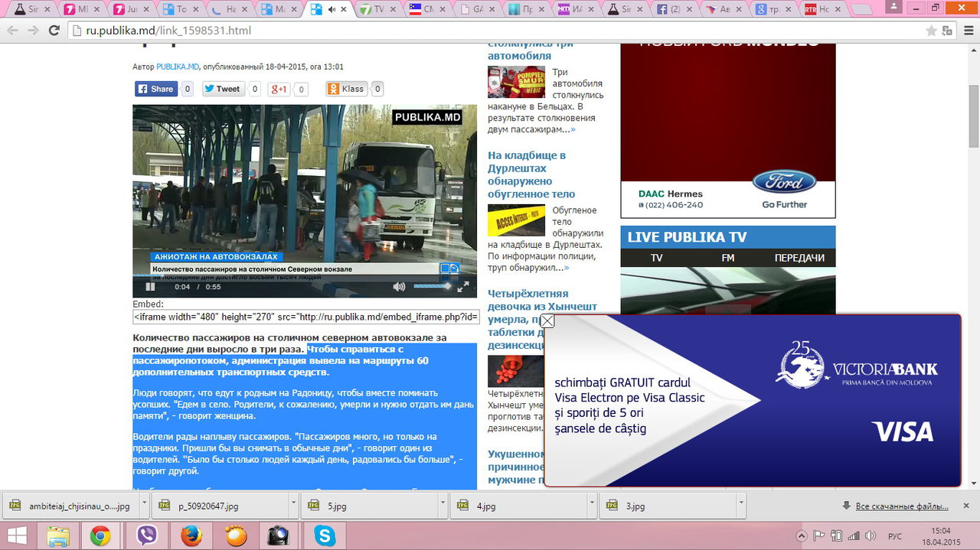Click system tray volume icon
Screen dimensions: 980x550
coord(872,535)
